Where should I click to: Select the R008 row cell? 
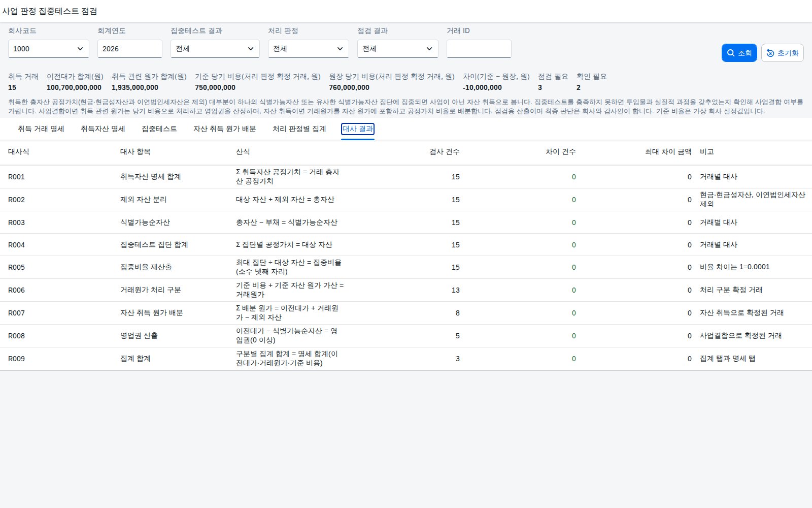16,336
